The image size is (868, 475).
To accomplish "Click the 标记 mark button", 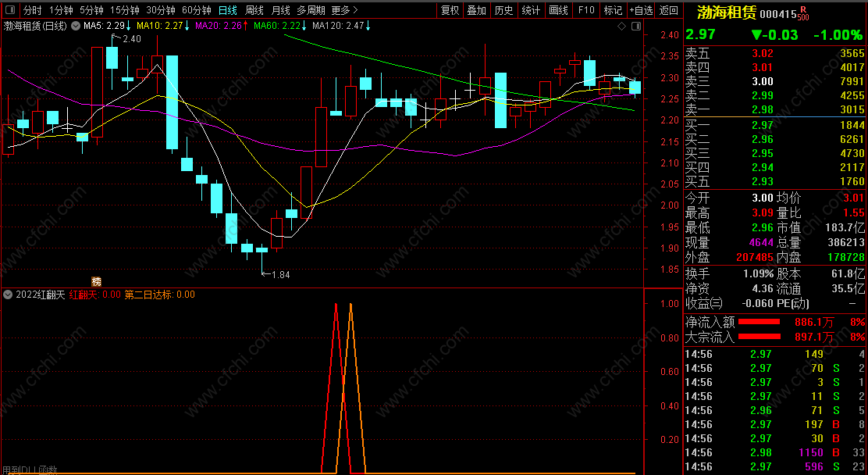I will point(613,10).
